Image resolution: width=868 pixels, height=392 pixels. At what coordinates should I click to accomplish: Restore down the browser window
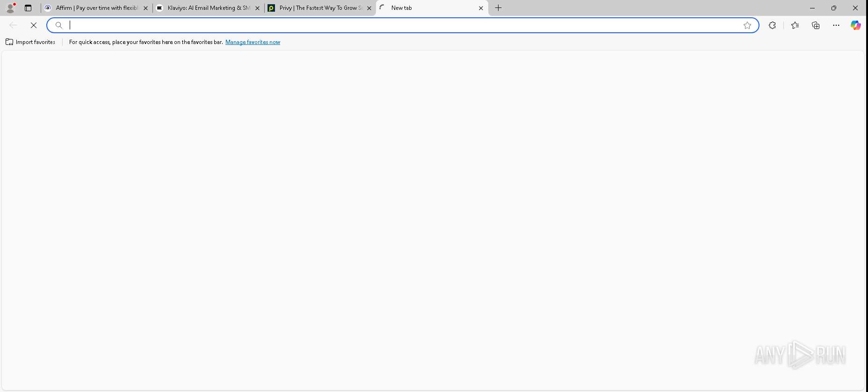tap(834, 8)
